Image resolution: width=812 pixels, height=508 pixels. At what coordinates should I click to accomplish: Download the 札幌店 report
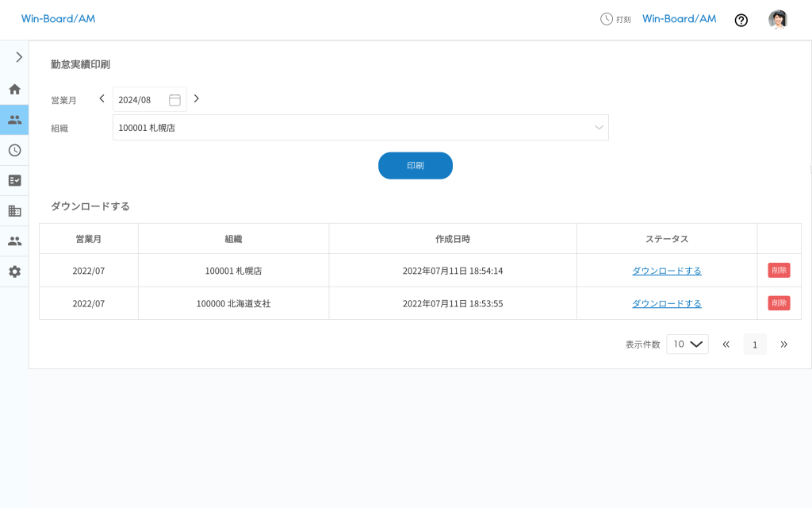pyautogui.click(x=666, y=271)
